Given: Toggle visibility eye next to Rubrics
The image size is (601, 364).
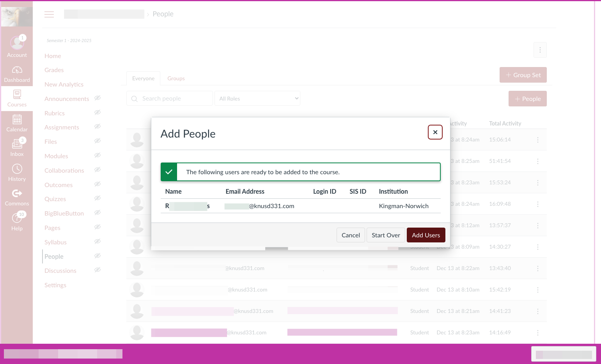Looking at the screenshot, I should [x=98, y=113].
